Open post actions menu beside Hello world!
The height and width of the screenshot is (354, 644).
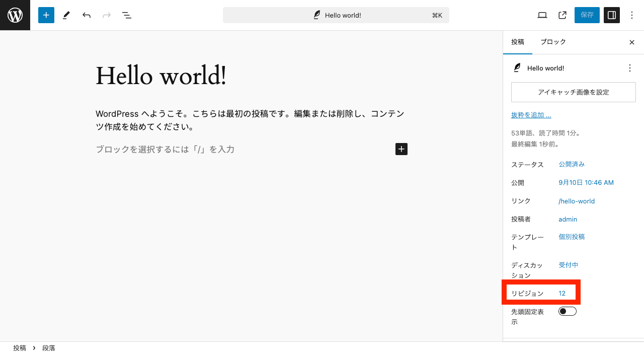coord(630,68)
